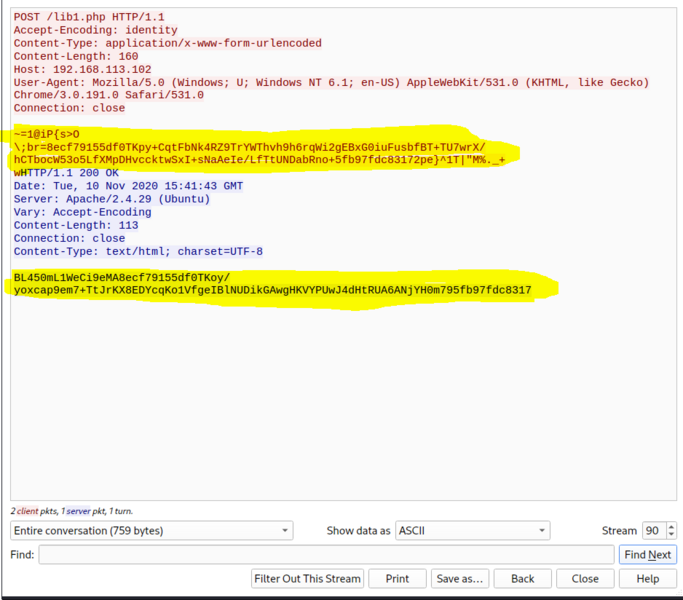The height and width of the screenshot is (600, 683).
Task: Expand the Show data as ASCII dropdown
Action: pos(472,530)
